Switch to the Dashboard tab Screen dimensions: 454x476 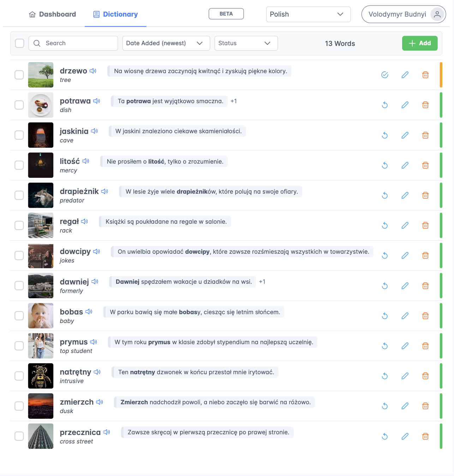[x=52, y=14]
